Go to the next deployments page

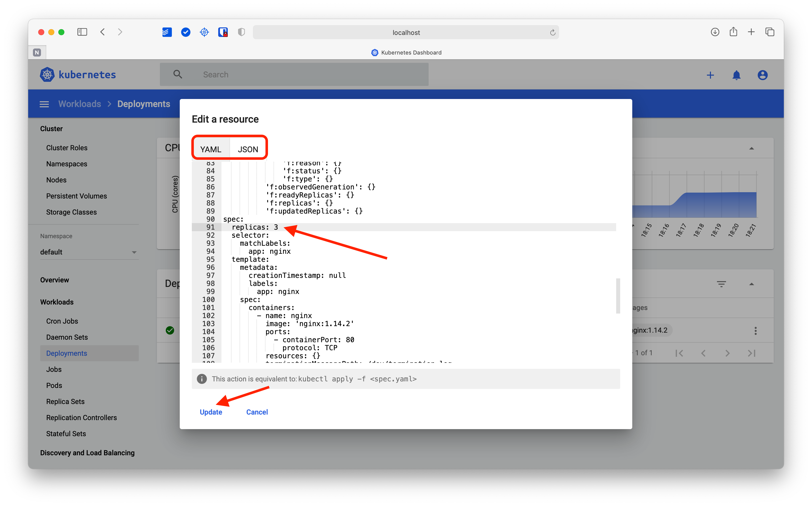coord(727,353)
